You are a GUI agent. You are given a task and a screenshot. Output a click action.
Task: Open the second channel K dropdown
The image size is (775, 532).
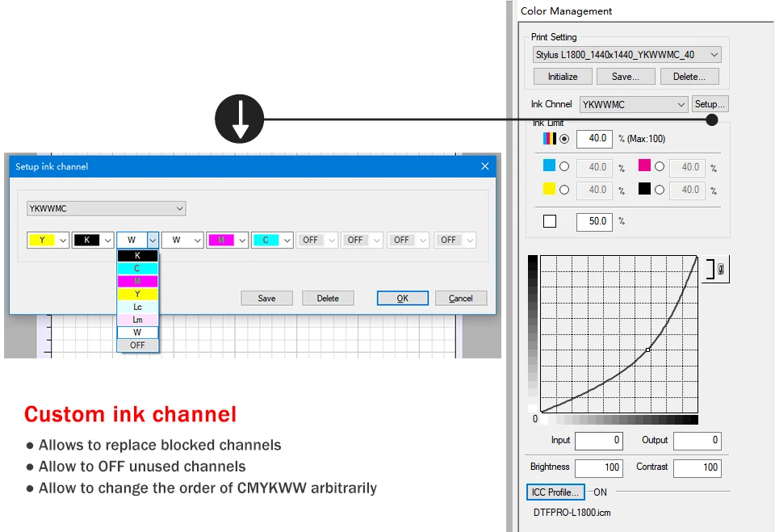(x=107, y=241)
